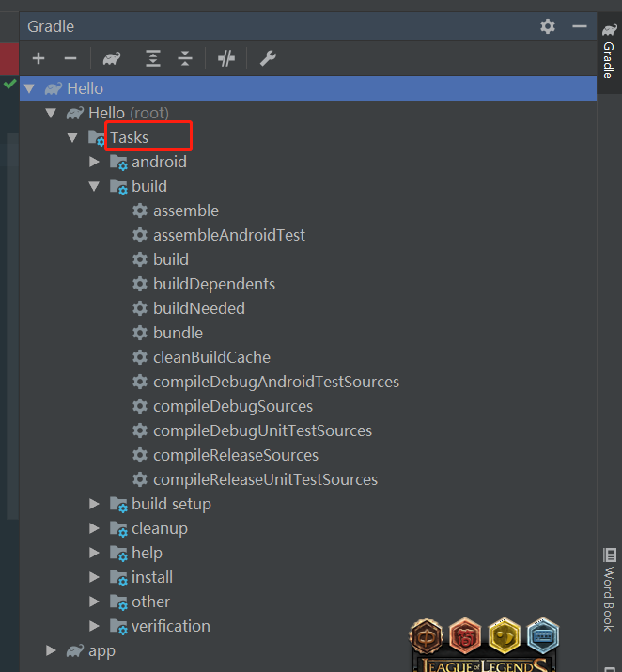Select the android folder label

[x=159, y=162]
